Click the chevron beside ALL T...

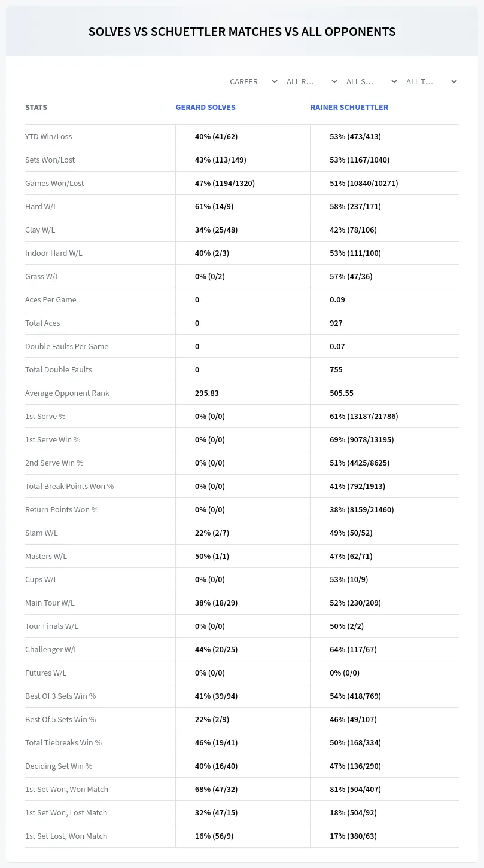(x=453, y=81)
